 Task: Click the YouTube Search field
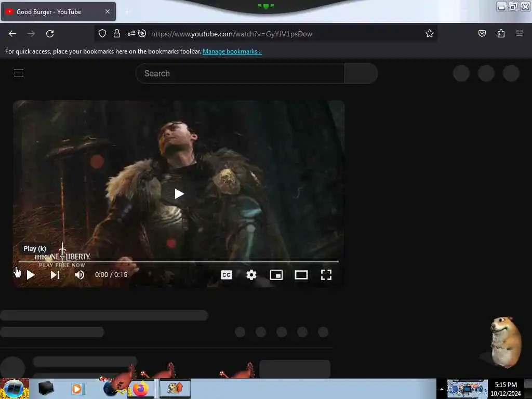pos(240,73)
